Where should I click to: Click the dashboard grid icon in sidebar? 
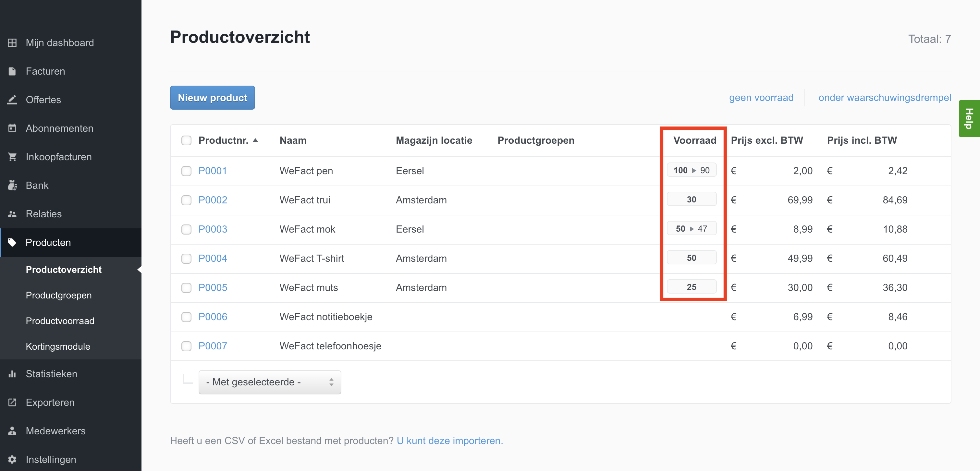point(12,42)
